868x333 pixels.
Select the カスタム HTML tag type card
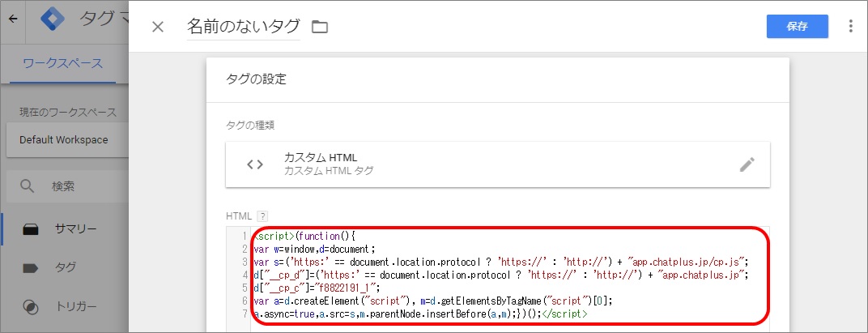pos(498,164)
